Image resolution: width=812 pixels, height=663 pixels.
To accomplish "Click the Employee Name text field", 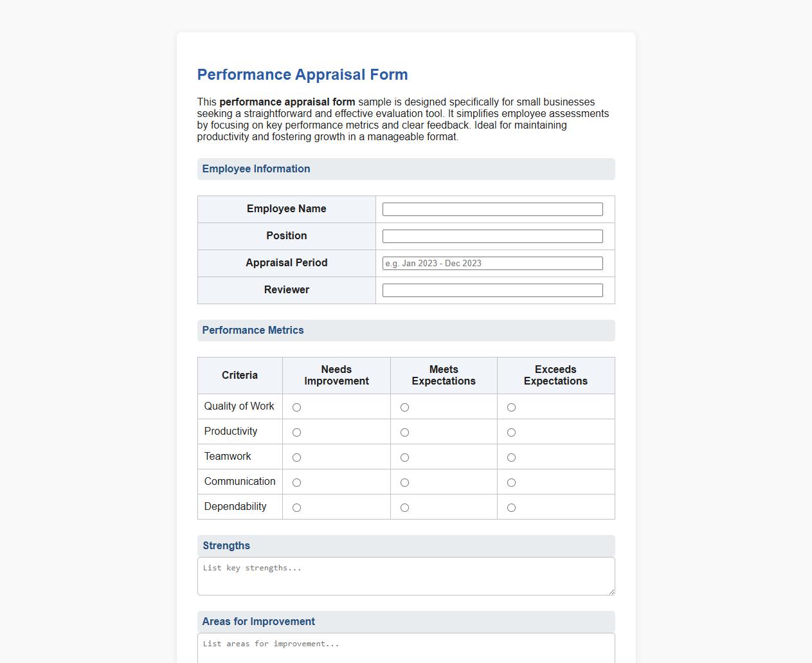I will point(492,209).
